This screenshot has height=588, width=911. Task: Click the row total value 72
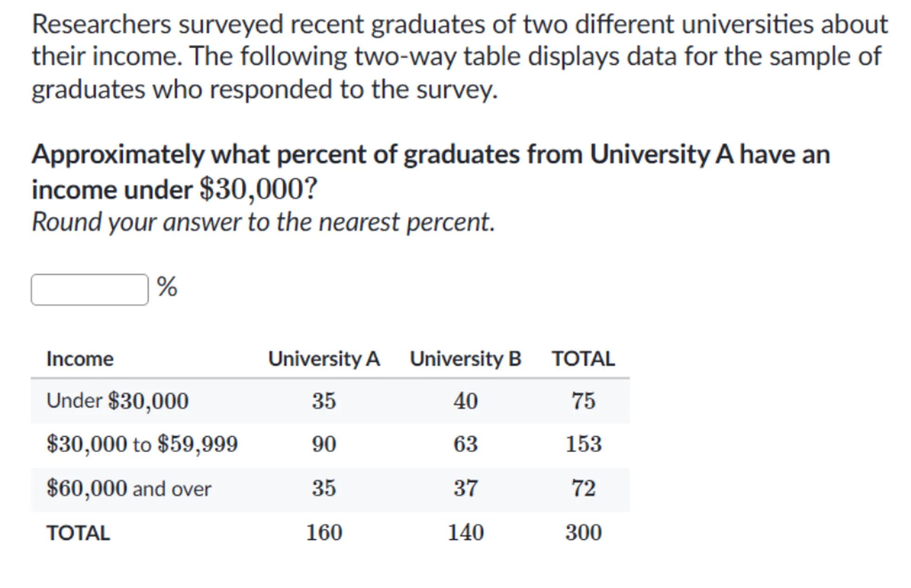[583, 488]
